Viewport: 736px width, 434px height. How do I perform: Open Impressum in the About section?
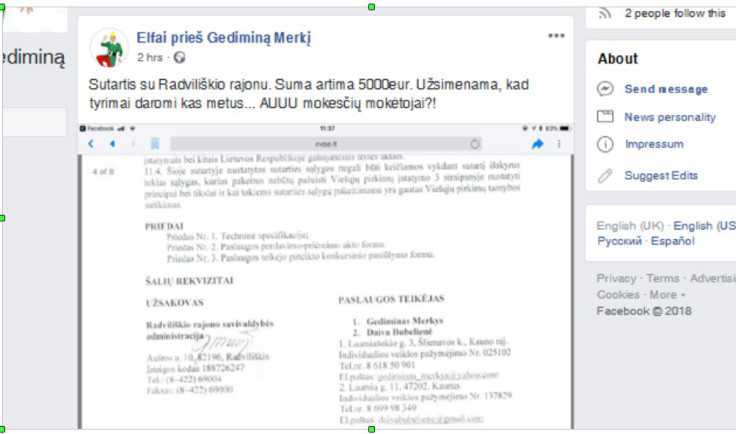654,145
